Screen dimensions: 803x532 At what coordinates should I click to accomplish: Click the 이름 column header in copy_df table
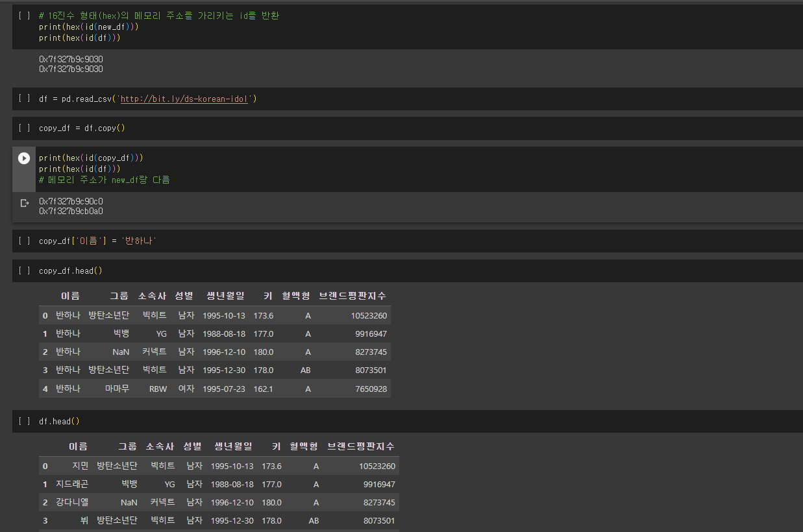[x=71, y=296]
